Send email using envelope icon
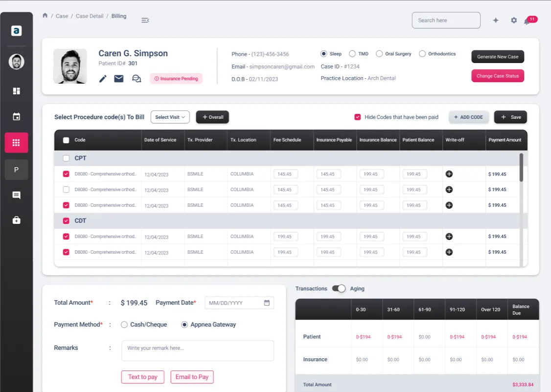Screen dimensions: 551x392 click(x=119, y=79)
